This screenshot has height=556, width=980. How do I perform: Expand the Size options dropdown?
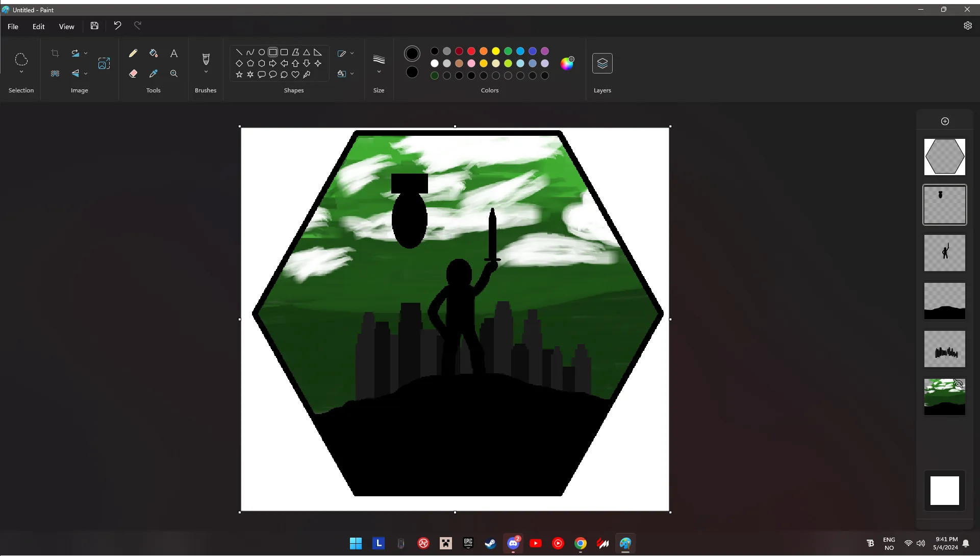(x=379, y=71)
